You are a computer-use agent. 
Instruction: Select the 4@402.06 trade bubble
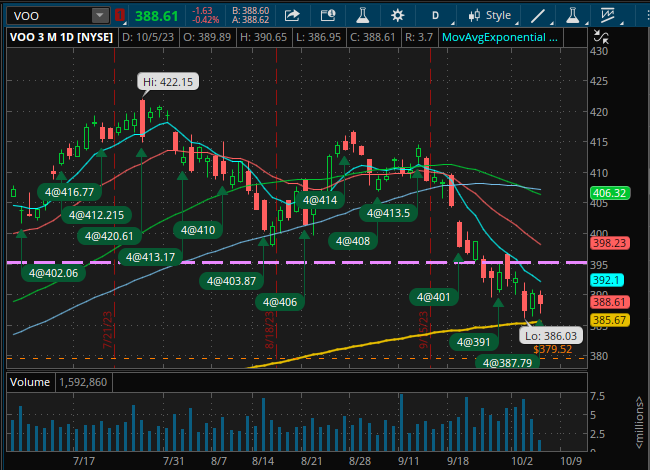coord(53,273)
